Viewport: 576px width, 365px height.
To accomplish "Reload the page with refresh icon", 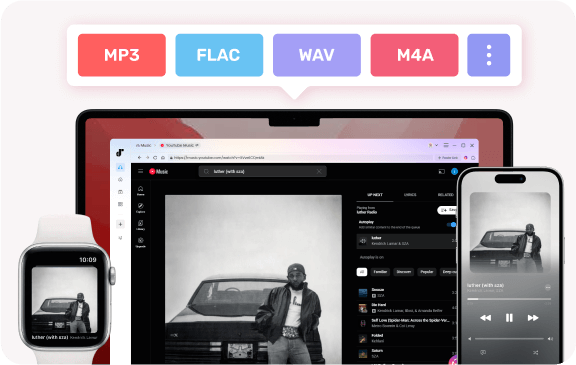I will (155, 158).
